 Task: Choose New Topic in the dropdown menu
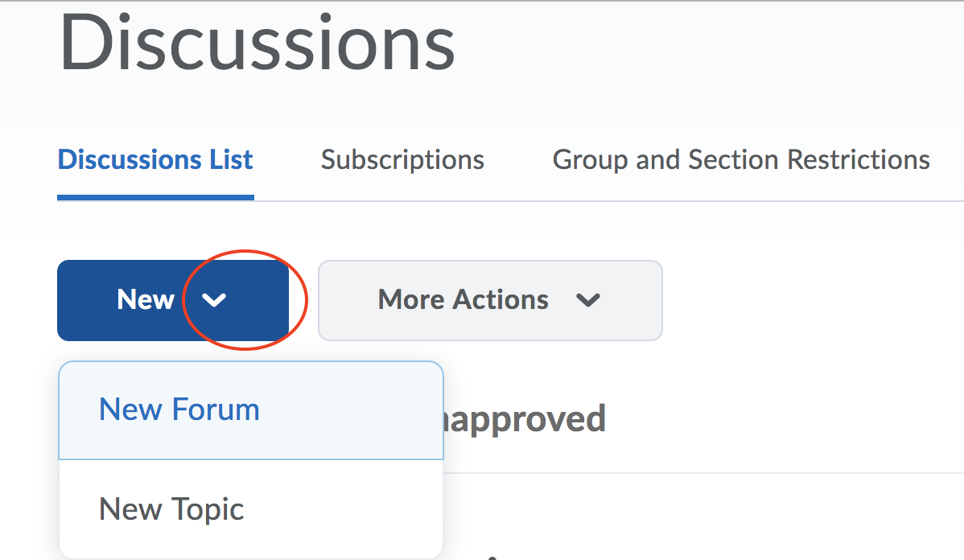[x=171, y=509]
